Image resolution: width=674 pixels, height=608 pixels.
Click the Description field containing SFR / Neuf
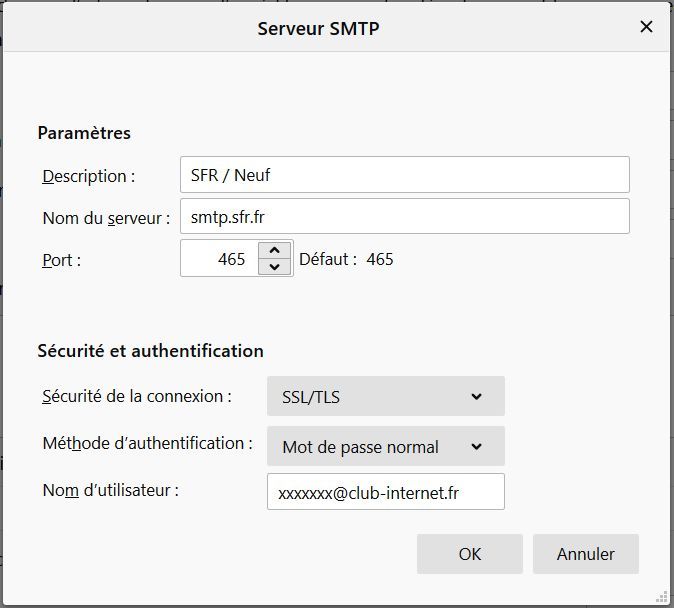405,175
